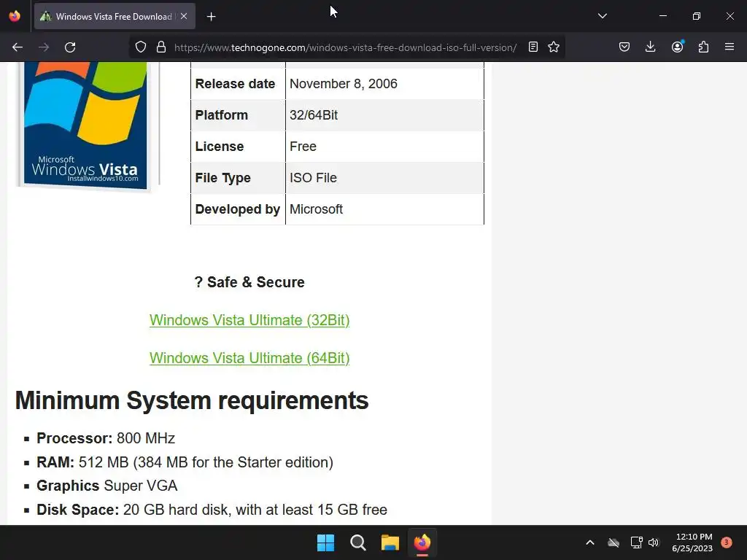
Task: Open the clock showing 12:10 PM
Action: (x=693, y=542)
